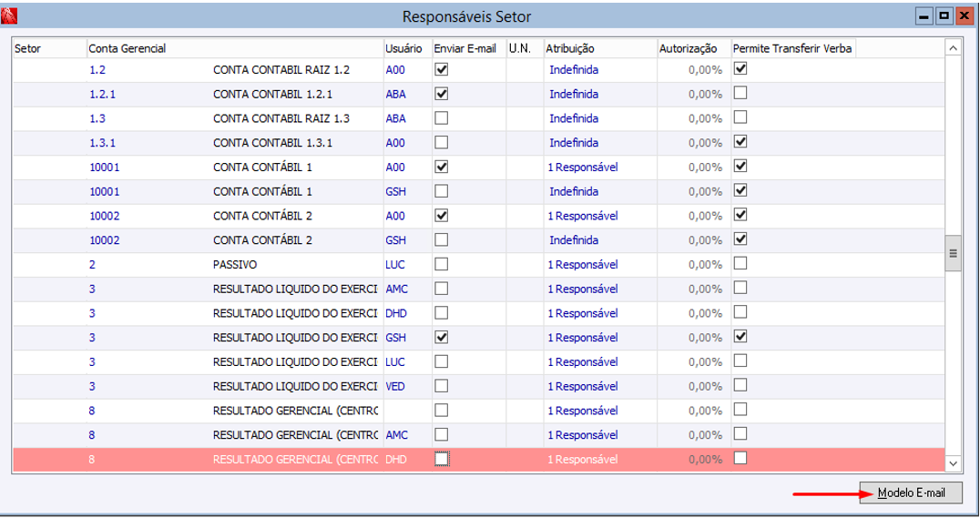Click 1 Responsável in PASSIVO row
This screenshot has height=518, width=980.
point(583,265)
